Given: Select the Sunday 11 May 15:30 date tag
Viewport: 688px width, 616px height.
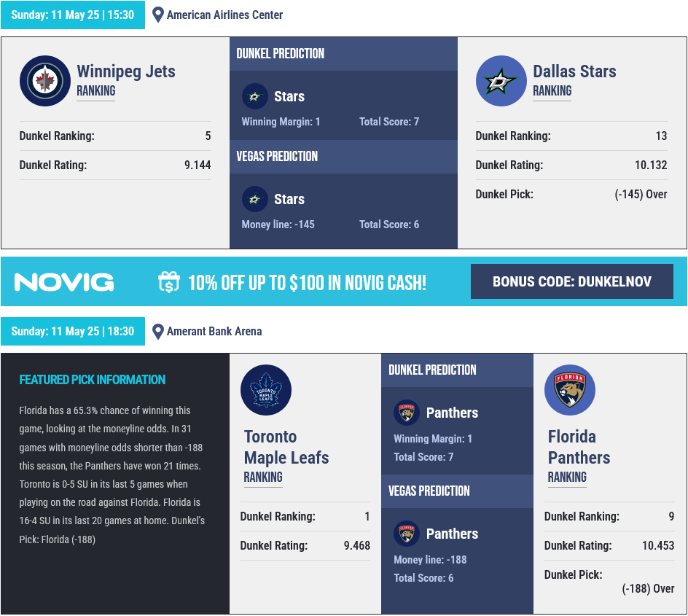Looking at the screenshot, I should click(x=73, y=15).
